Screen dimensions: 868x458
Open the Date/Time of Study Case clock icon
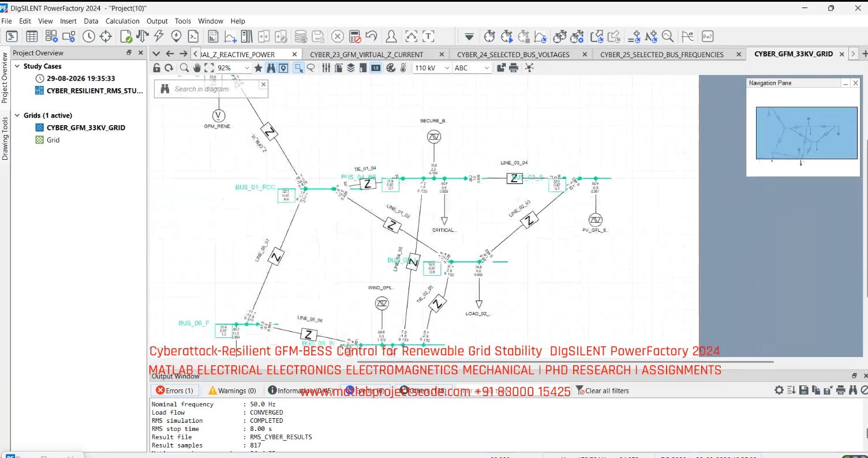click(88, 36)
